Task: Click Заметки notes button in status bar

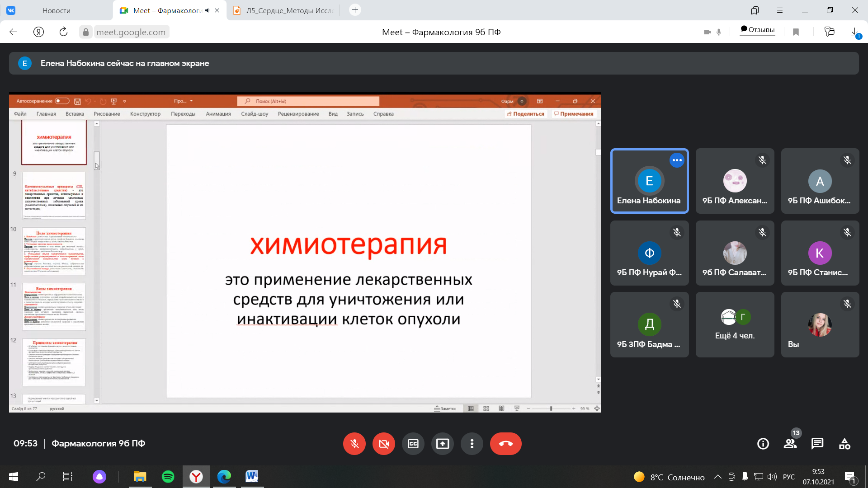Action: point(445,408)
